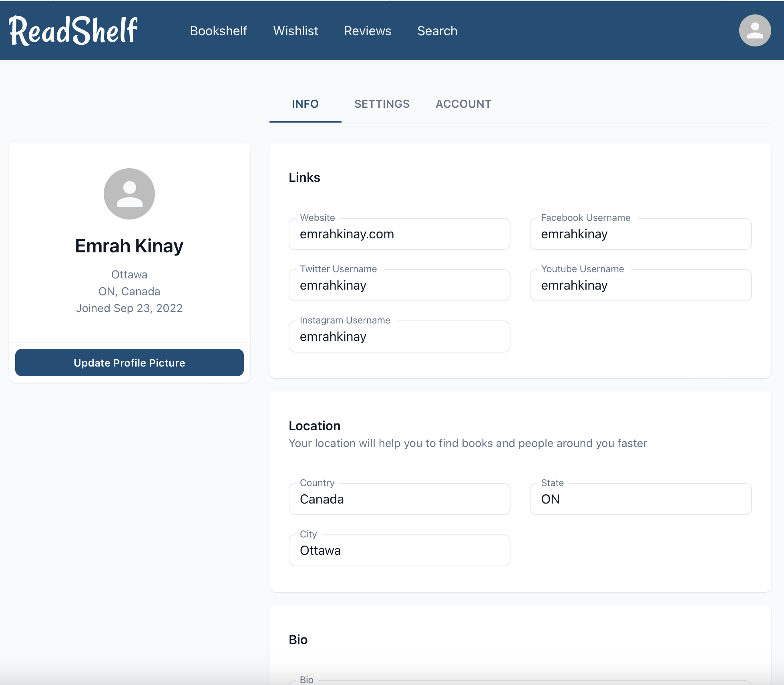Click the Instagram Username field

click(x=399, y=337)
